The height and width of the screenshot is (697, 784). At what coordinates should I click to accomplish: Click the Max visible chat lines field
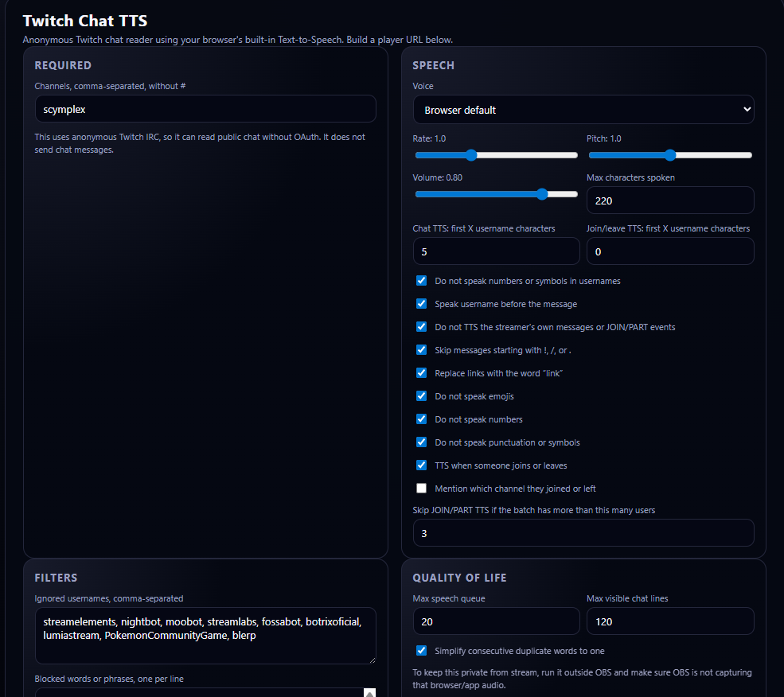click(670, 621)
